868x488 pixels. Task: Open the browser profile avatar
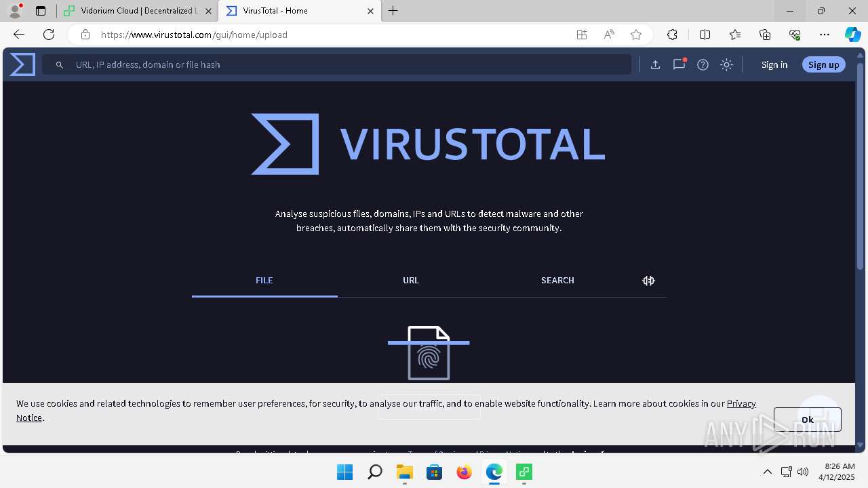pyautogui.click(x=15, y=11)
